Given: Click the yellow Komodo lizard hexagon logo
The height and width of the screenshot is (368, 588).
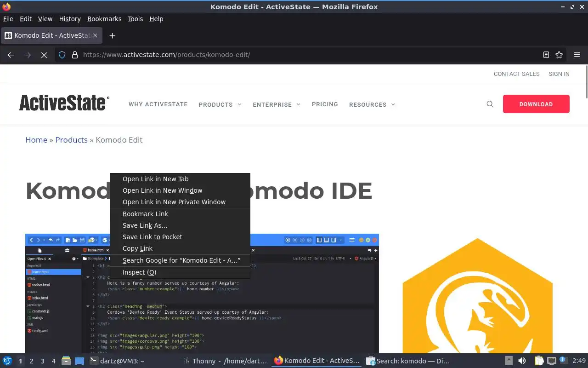Looking at the screenshot, I should 478,295.
